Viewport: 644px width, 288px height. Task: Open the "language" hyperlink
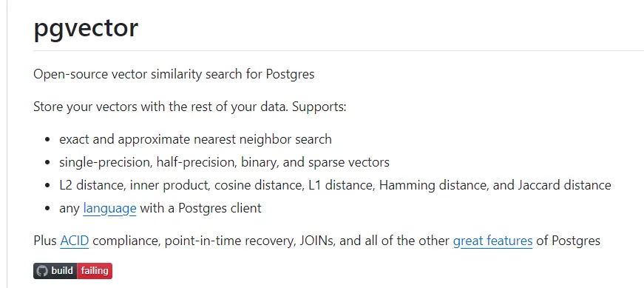[109, 208]
